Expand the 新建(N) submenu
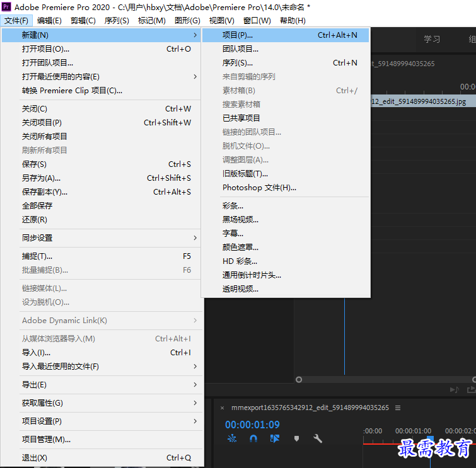The image size is (476, 468). click(x=101, y=35)
